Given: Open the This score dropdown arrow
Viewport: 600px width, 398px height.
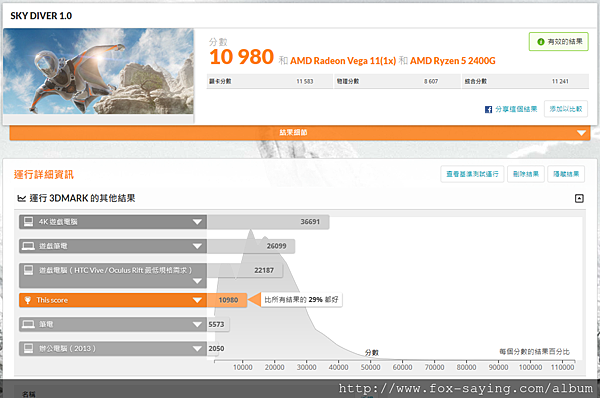Looking at the screenshot, I should pyautogui.click(x=197, y=300).
